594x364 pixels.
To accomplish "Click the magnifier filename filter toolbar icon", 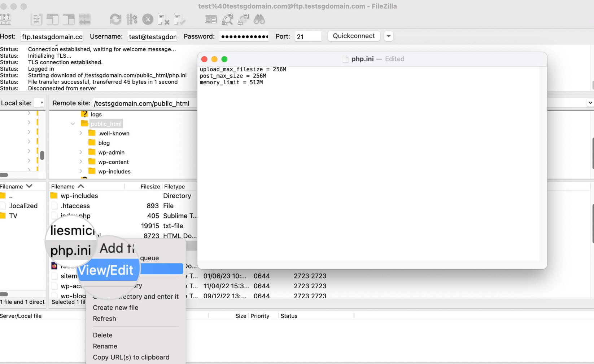I will point(227,19).
